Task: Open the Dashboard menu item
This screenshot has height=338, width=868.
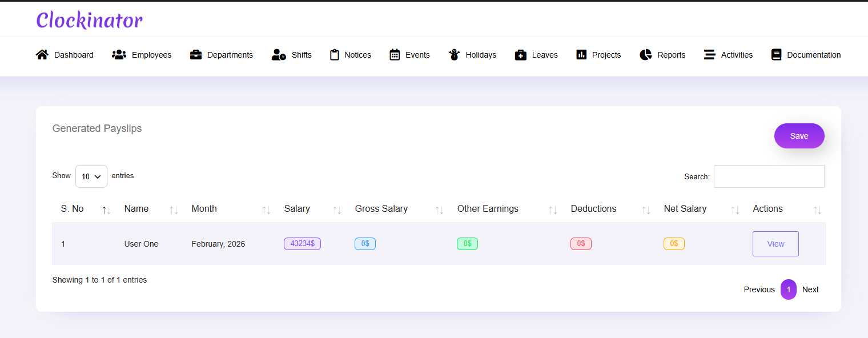Action: (74, 55)
